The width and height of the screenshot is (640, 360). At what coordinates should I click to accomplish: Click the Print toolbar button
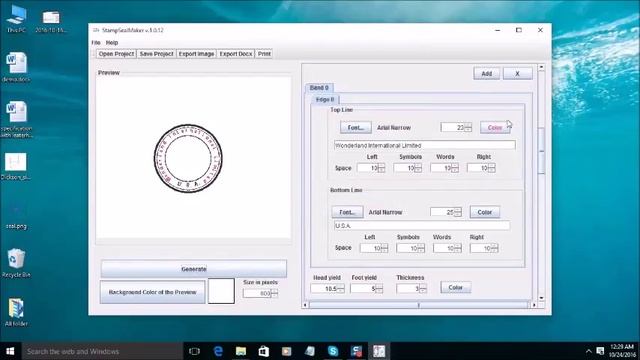(264, 54)
